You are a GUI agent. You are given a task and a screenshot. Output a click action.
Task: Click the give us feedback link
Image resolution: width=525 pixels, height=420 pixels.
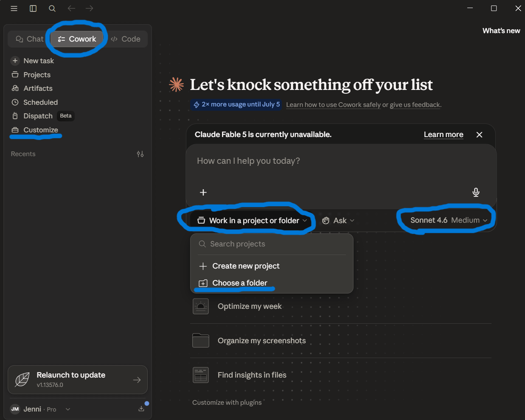click(415, 105)
